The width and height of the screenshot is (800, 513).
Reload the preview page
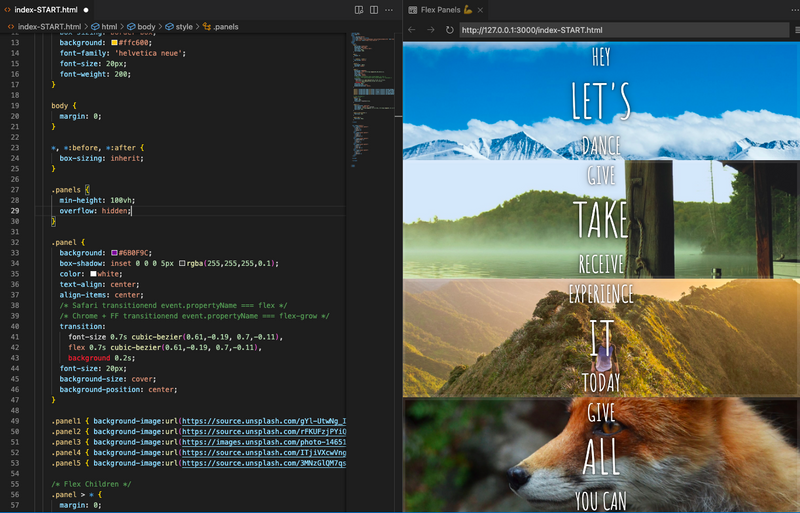(x=450, y=30)
